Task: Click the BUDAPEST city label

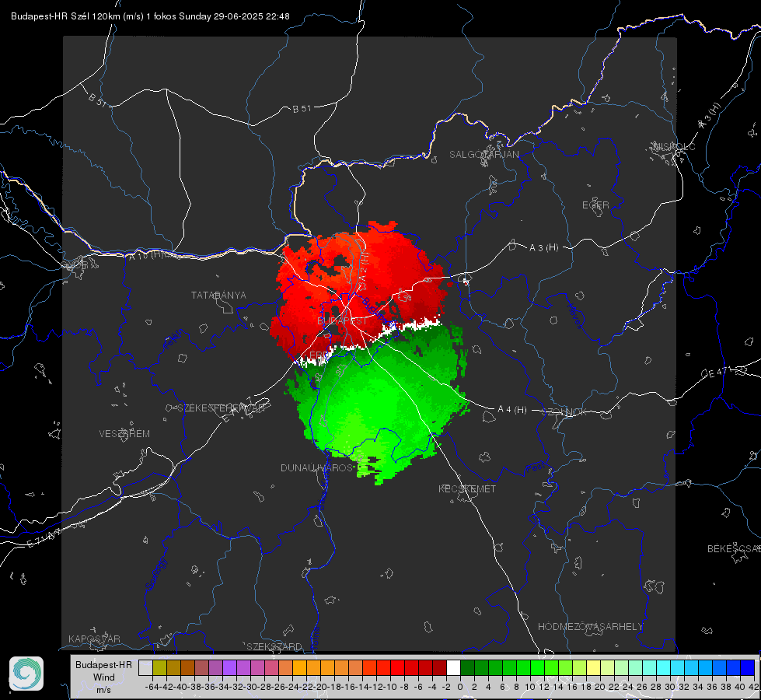Action: point(342,321)
